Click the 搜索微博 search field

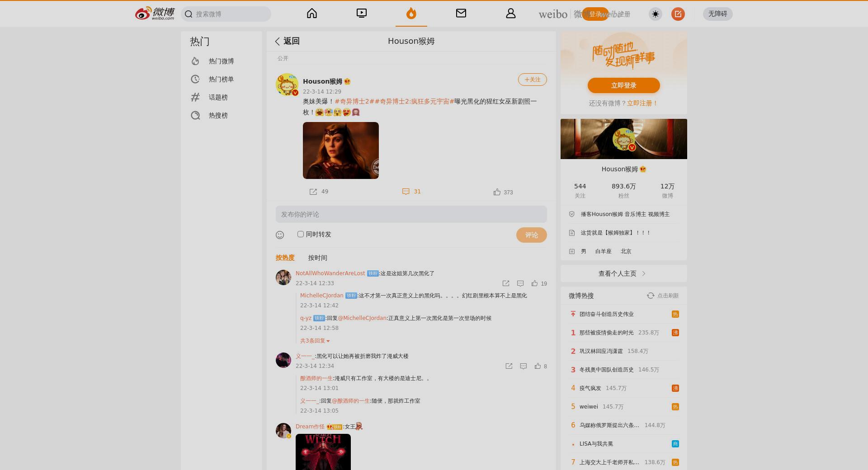tap(226, 14)
